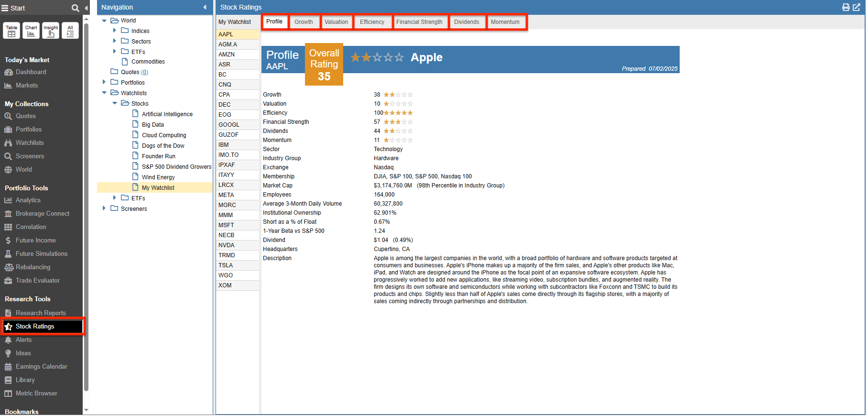This screenshot has width=868, height=416.
Task: Open the Insight view icon
Action: pyautogui.click(x=51, y=31)
